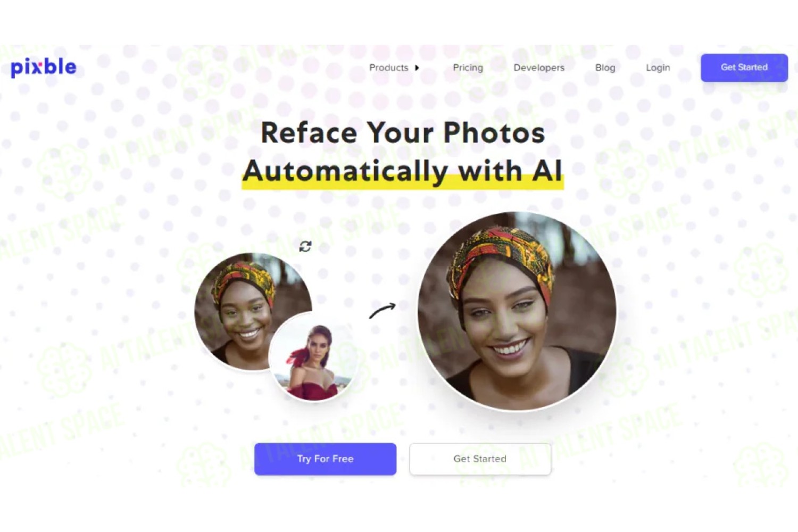
Task: Click the pixble logo
Action: (x=44, y=67)
